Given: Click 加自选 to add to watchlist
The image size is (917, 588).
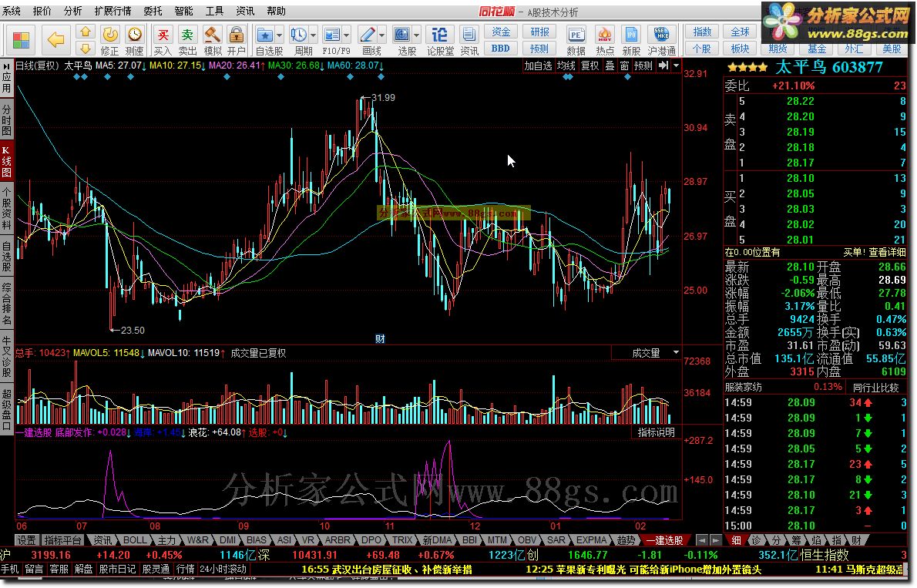Looking at the screenshot, I should [x=538, y=66].
